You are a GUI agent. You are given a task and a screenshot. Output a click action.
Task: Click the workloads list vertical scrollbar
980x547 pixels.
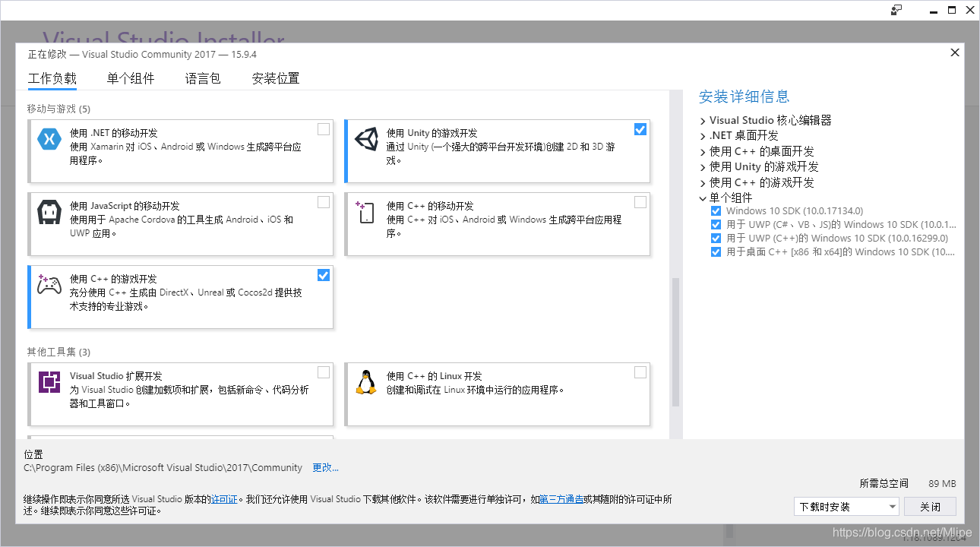click(675, 343)
